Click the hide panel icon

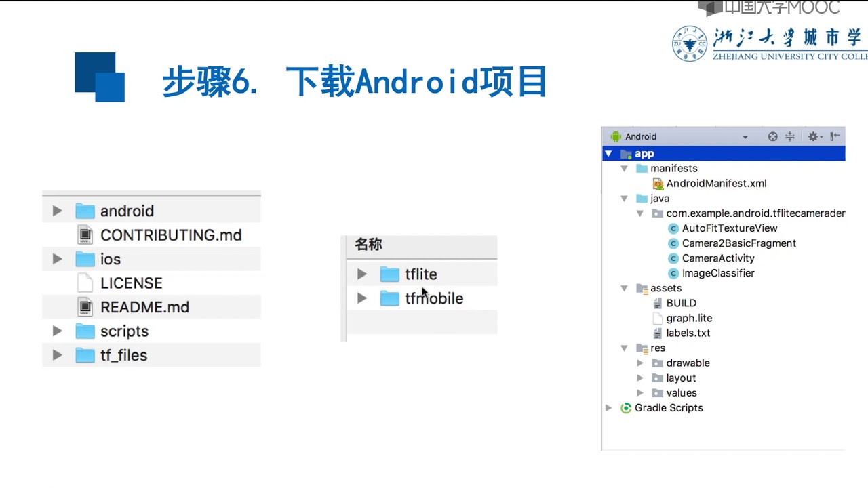click(x=835, y=136)
